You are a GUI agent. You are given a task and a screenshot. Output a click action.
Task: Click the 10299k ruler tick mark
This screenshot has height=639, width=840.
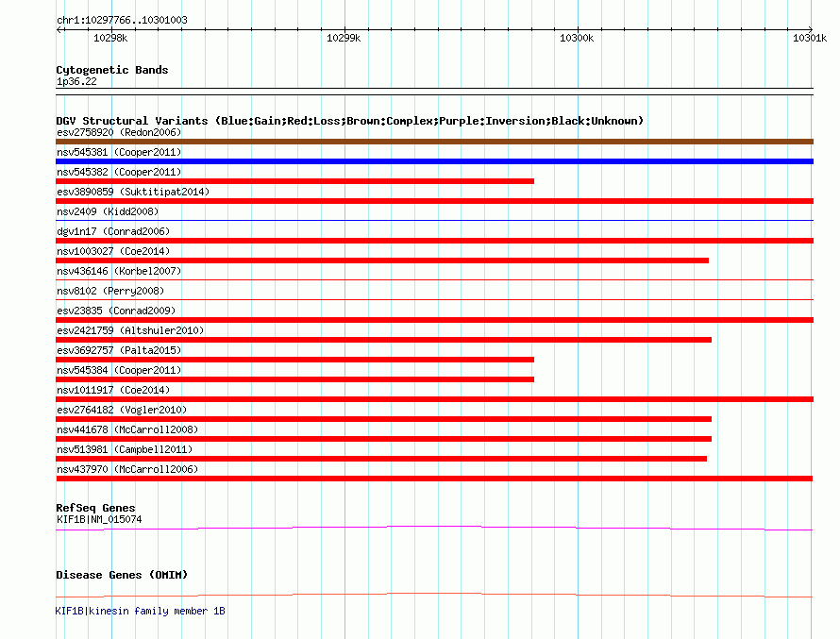344,29
